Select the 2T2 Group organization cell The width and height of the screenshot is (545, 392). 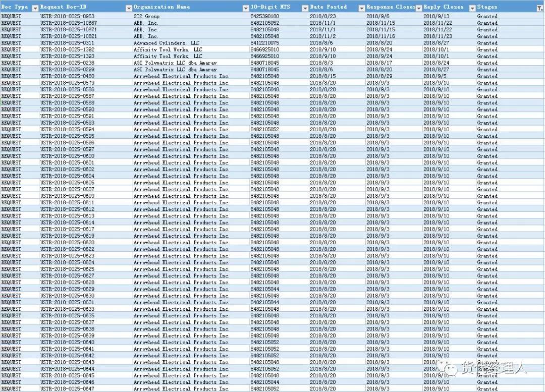(x=191, y=16)
